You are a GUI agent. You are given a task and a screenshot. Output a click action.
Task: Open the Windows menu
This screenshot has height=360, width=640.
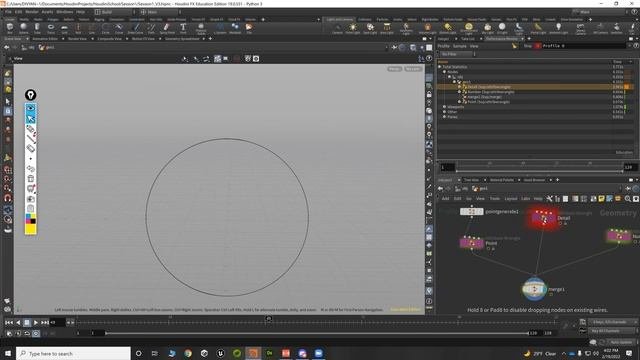64,12
